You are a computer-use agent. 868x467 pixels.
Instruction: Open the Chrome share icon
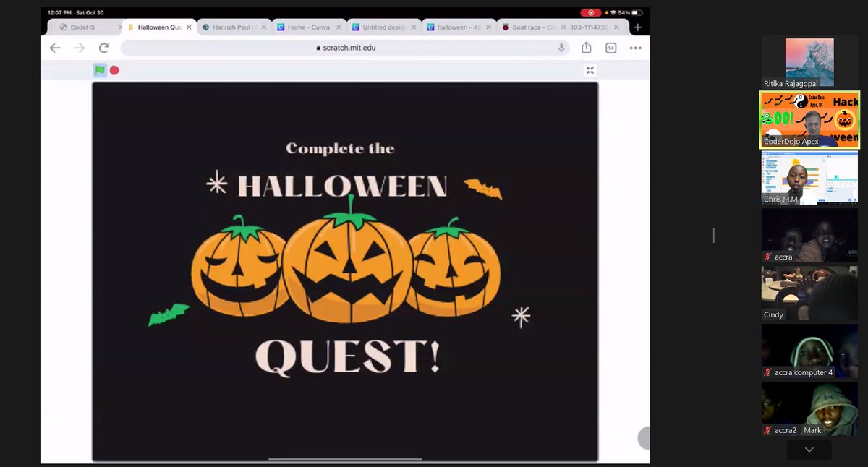coord(586,48)
